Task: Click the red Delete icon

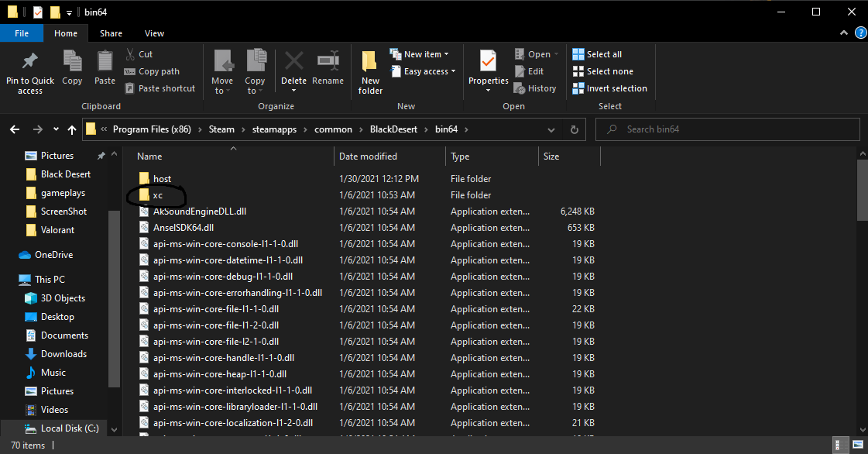Action: tap(293, 62)
